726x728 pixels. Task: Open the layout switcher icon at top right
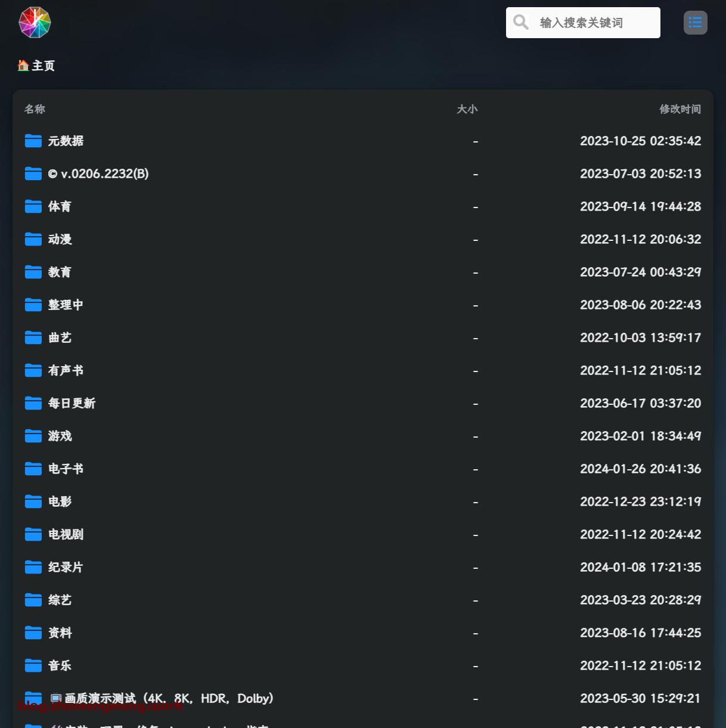(x=695, y=22)
